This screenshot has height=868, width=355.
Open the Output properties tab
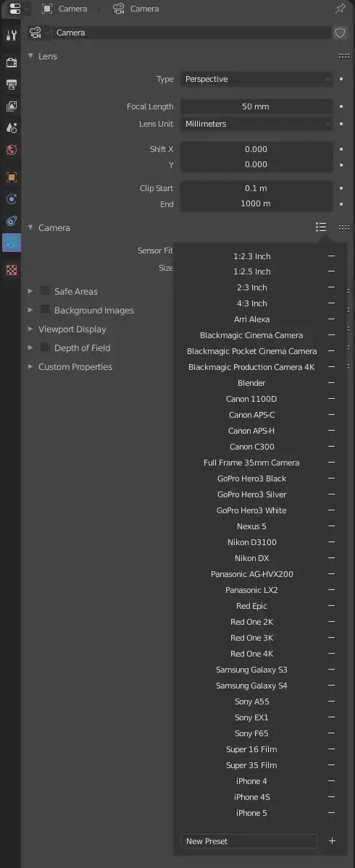coord(11,84)
